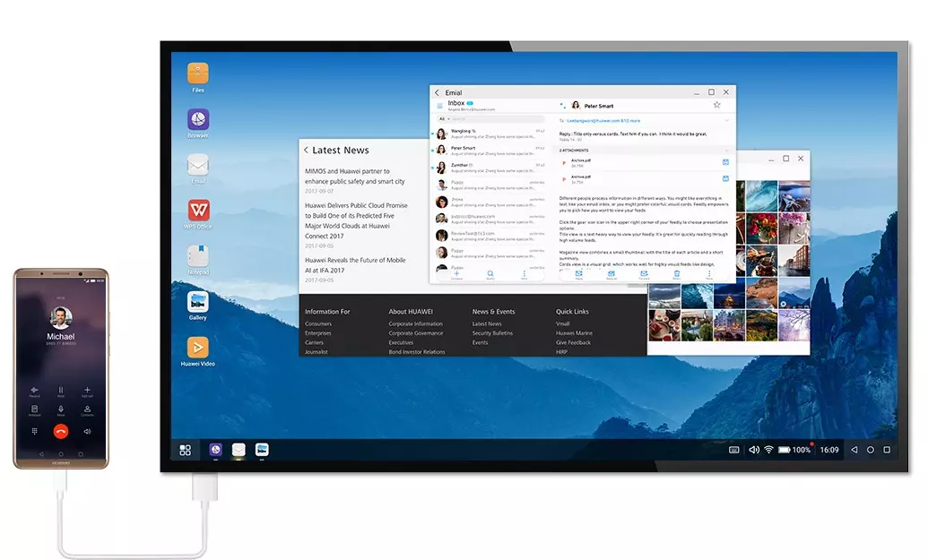
Task: Open the Zumthor email in inbox
Action: tap(490, 168)
